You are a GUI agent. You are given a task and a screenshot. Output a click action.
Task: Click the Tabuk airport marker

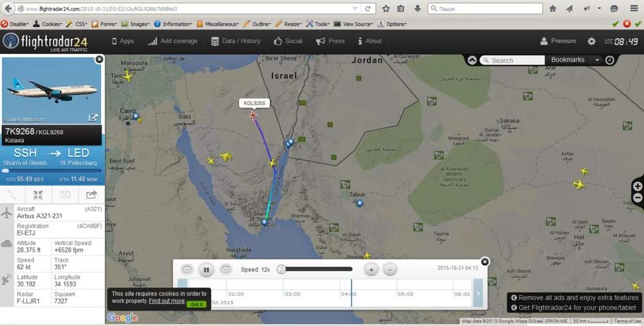(359, 203)
